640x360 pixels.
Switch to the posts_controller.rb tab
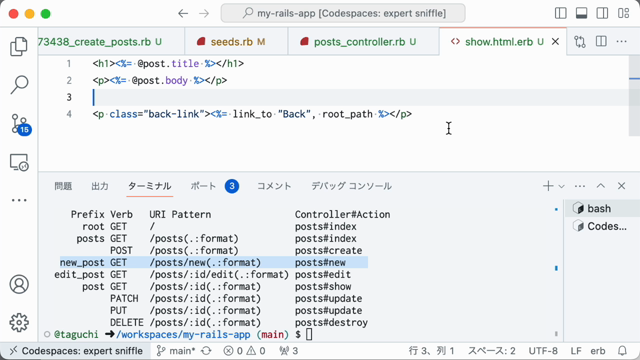coord(359,42)
